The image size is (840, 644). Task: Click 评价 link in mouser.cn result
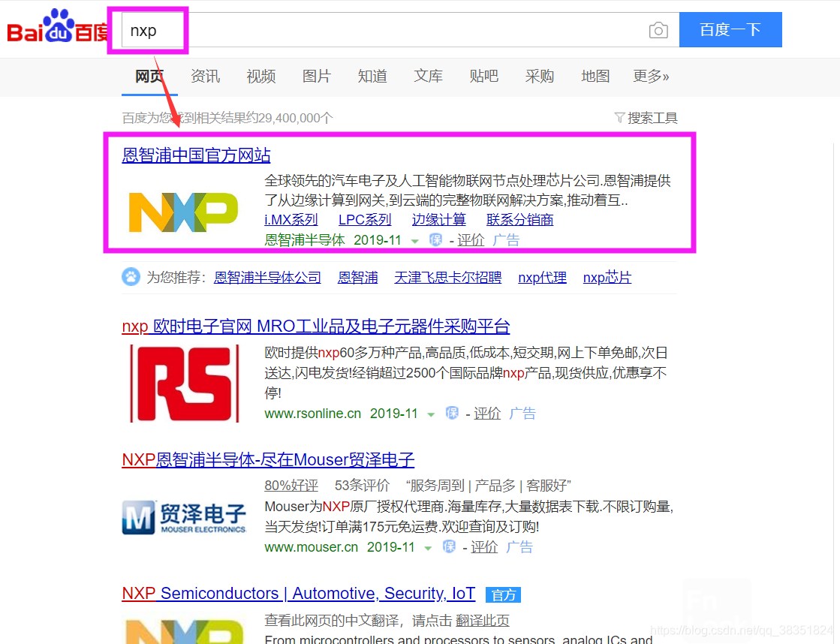[483, 546]
